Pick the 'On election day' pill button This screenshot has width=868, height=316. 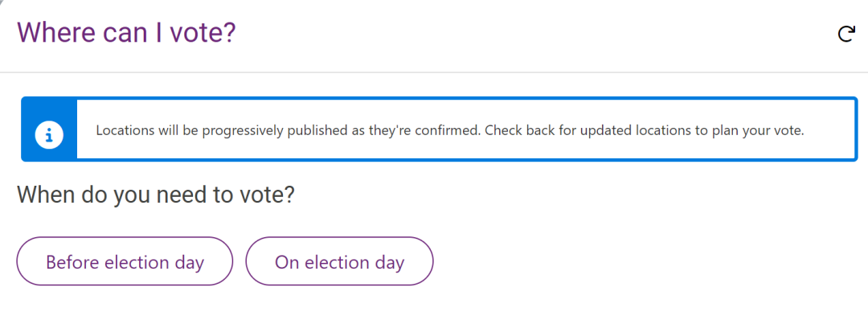pyautogui.click(x=339, y=261)
